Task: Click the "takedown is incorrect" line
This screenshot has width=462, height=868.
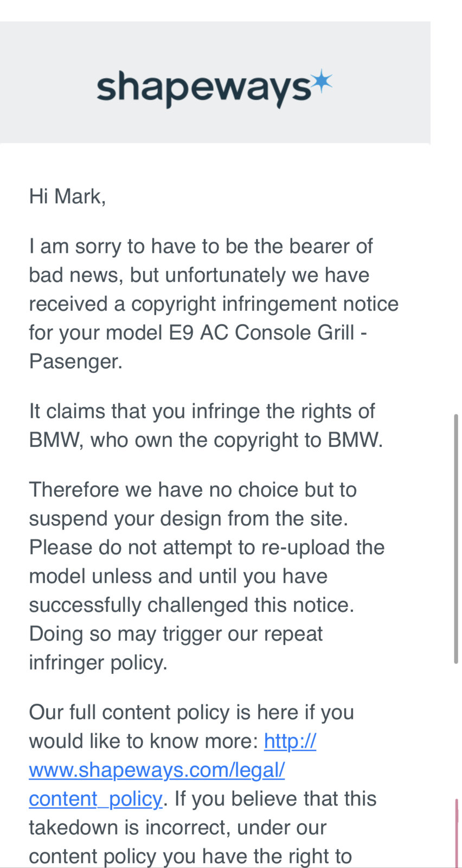Action: 177,827
